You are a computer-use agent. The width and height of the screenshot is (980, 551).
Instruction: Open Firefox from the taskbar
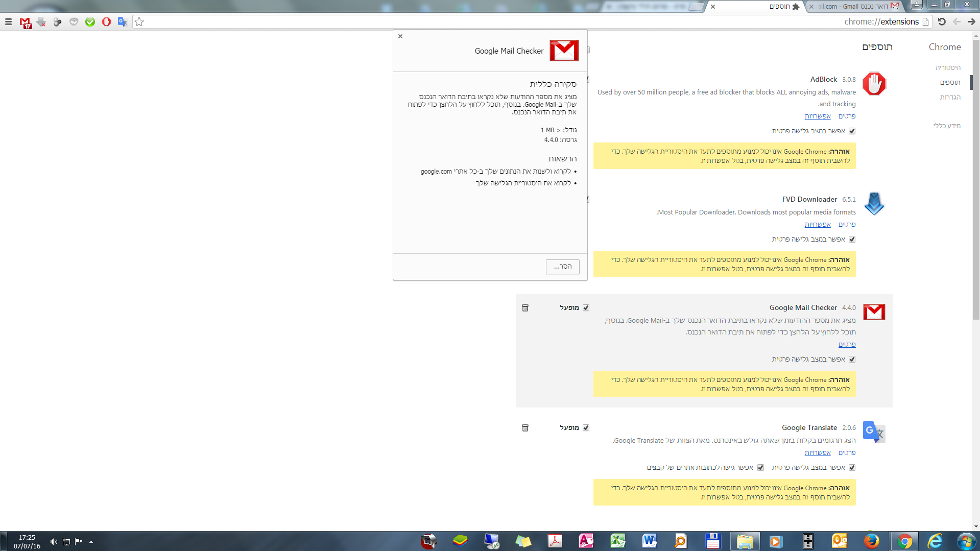[871, 541]
